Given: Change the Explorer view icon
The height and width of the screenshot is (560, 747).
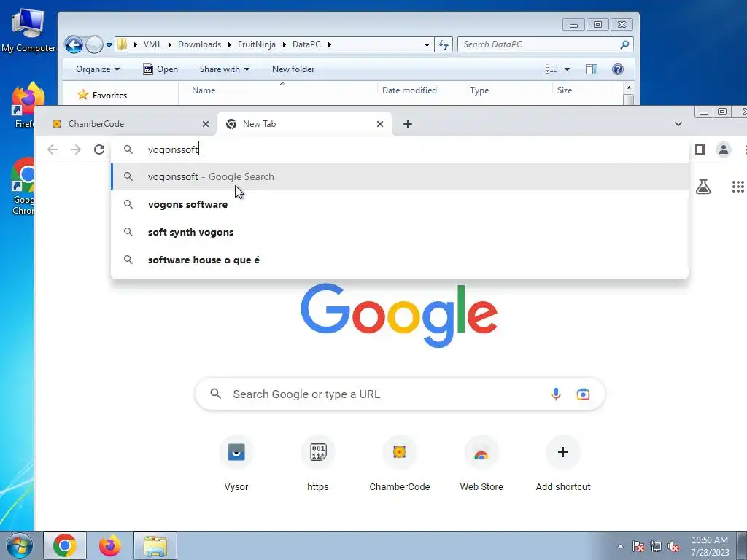Looking at the screenshot, I should (551, 69).
